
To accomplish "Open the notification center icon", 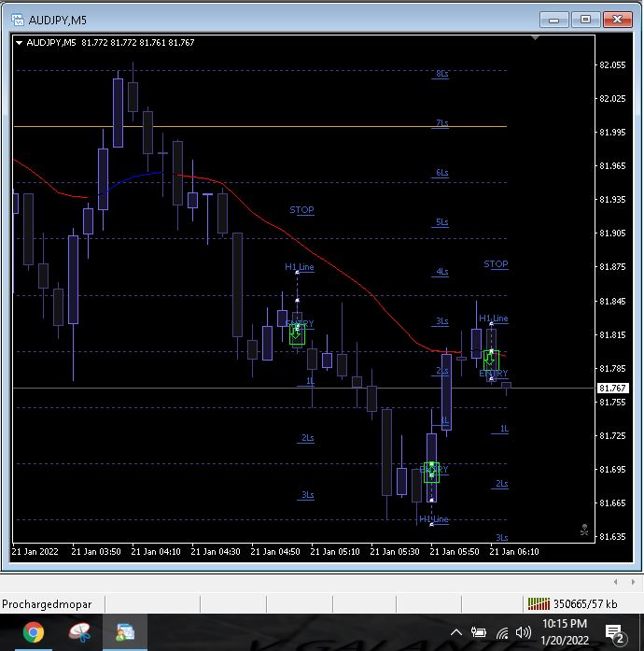I will (615, 633).
